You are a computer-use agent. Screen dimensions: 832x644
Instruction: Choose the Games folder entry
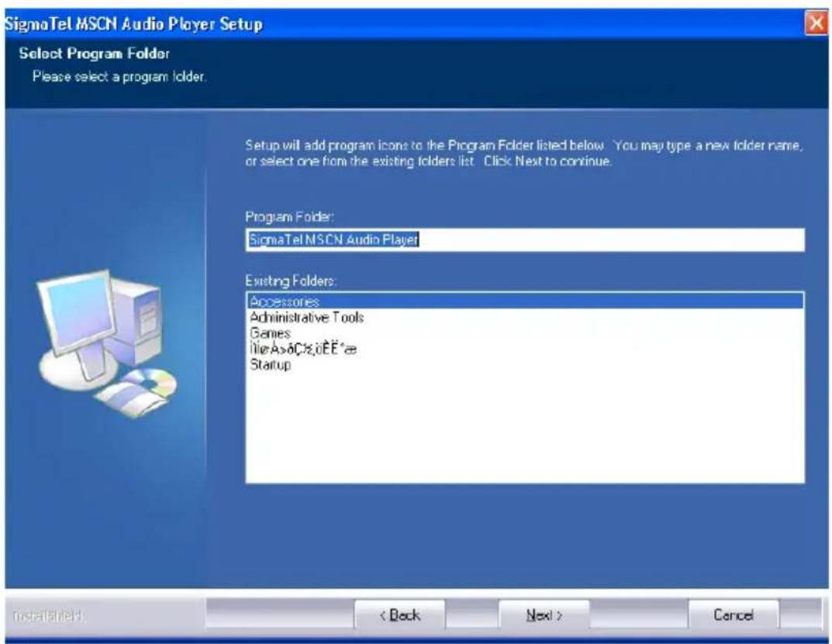tap(525, 333)
